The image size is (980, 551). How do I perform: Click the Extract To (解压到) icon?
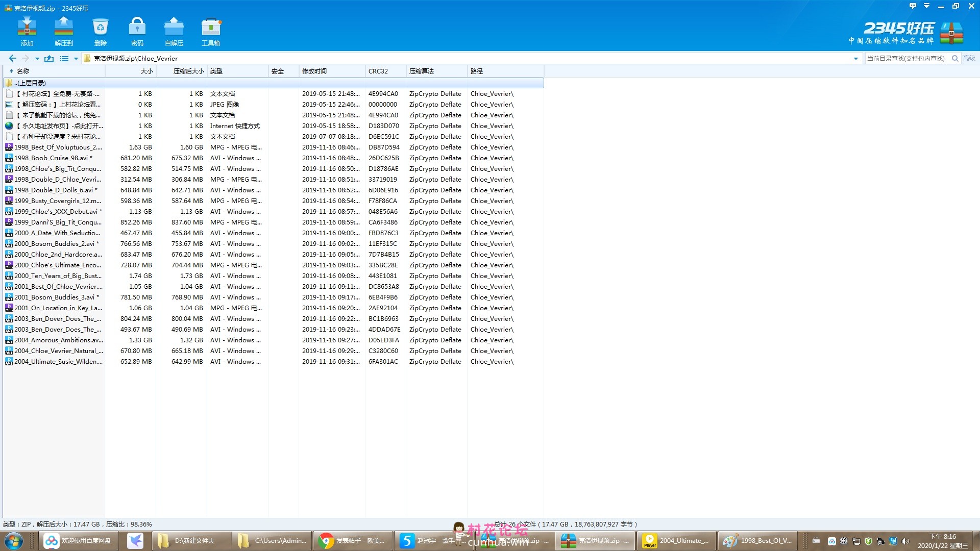click(64, 32)
